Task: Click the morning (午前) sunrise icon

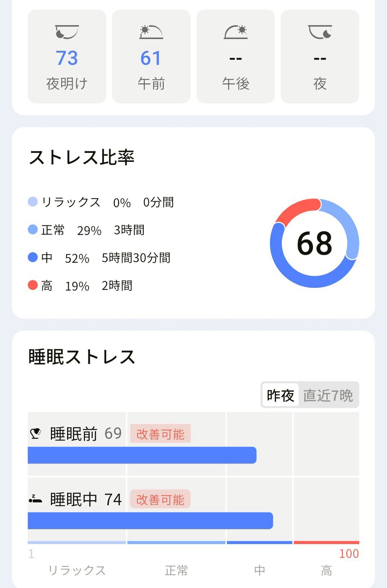Action: (151, 32)
